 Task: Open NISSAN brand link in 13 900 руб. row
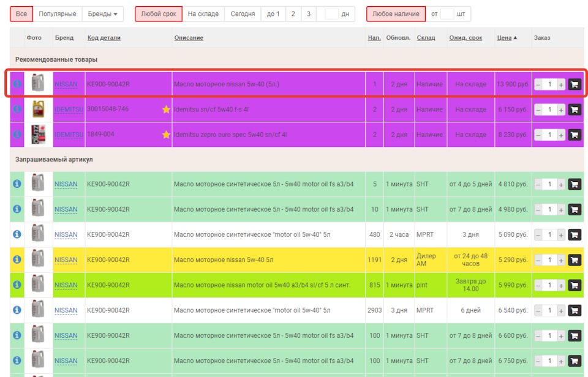[x=66, y=84]
